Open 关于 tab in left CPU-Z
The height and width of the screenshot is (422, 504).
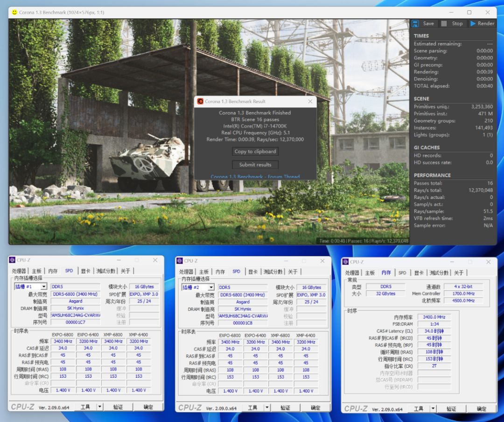[126, 271]
